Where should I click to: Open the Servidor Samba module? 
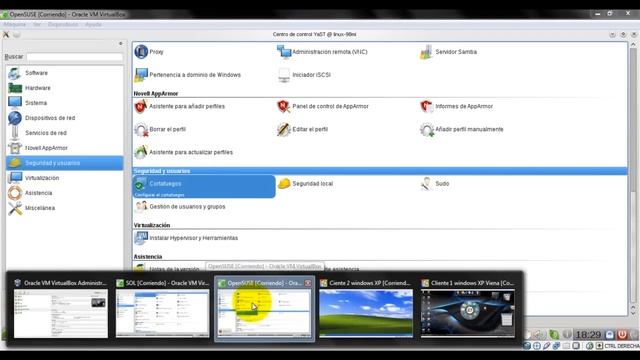tap(448, 52)
